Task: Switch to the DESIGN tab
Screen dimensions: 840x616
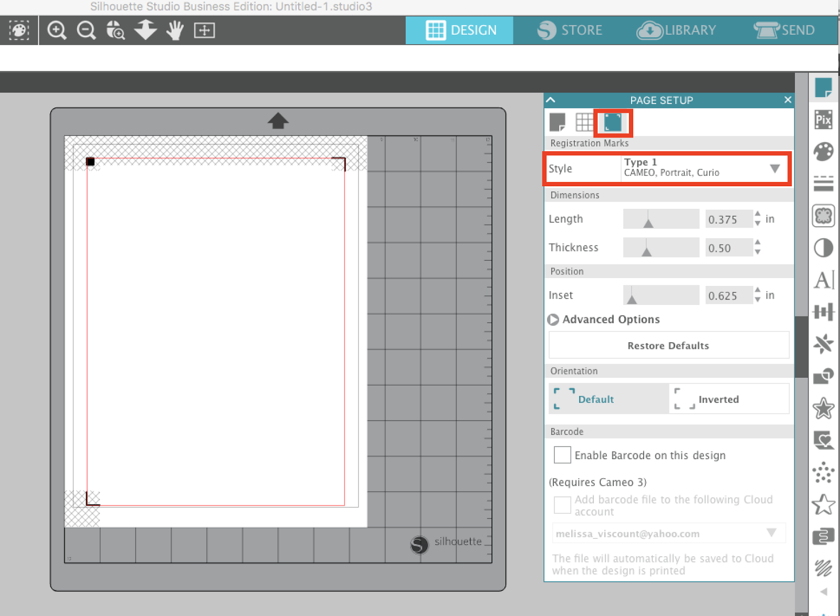Action: 459,30
